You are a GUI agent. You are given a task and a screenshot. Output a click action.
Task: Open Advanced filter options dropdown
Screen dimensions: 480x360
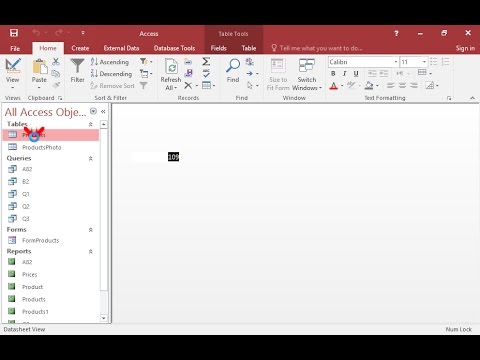pyautogui.click(x=146, y=73)
